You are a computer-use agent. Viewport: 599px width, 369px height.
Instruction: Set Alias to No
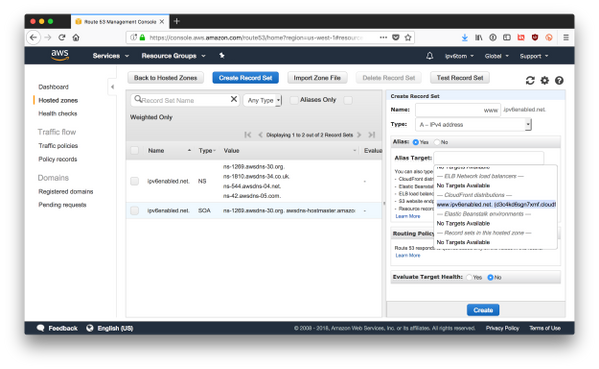[437, 142]
